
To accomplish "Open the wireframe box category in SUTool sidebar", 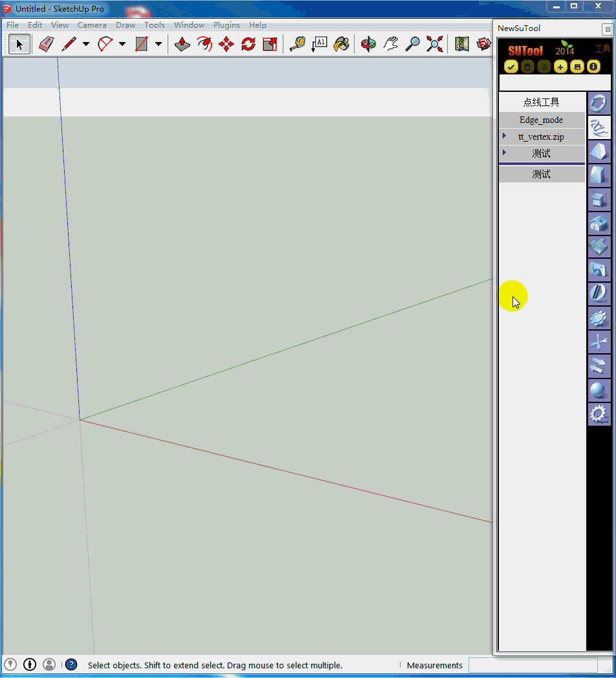I will tap(599, 199).
